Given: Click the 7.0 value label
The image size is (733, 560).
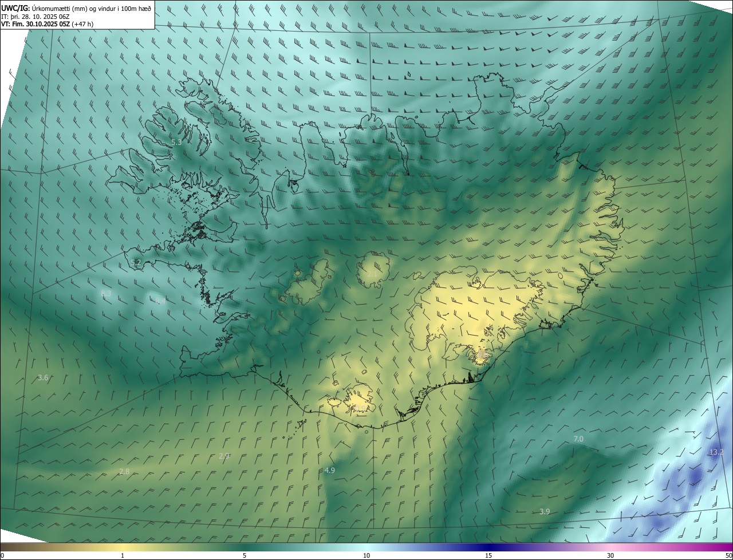Looking at the screenshot, I should pos(578,439).
